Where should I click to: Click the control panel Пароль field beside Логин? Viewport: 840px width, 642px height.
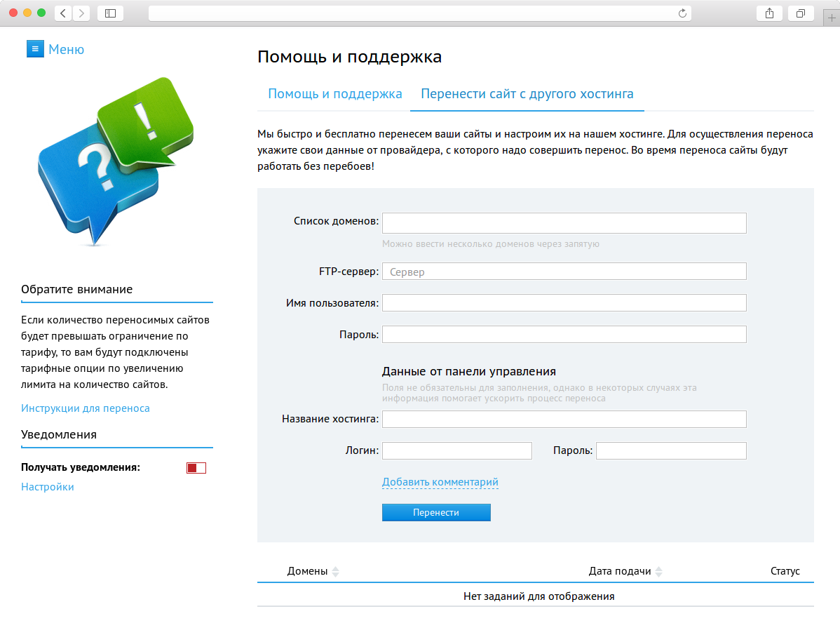tap(671, 450)
